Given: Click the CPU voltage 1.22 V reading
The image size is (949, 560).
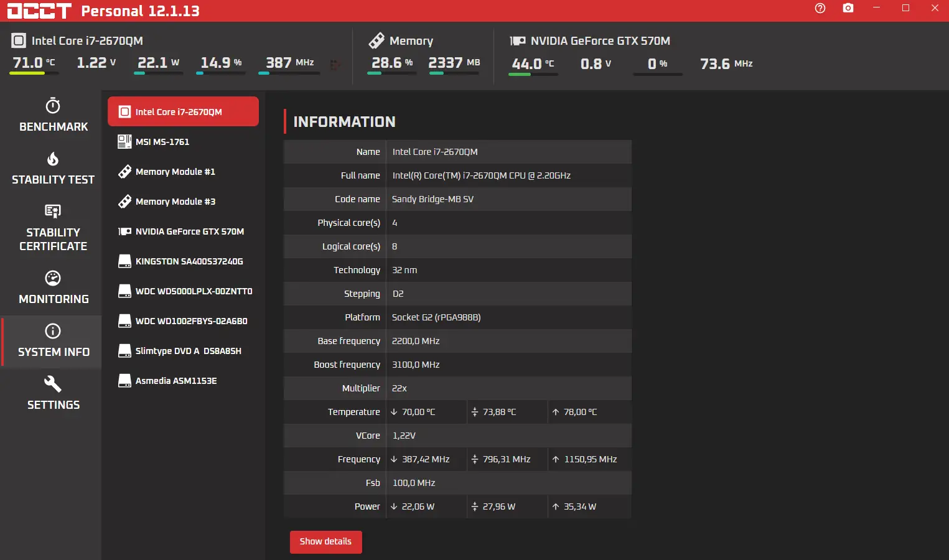Looking at the screenshot, I should tap(96, 63).
